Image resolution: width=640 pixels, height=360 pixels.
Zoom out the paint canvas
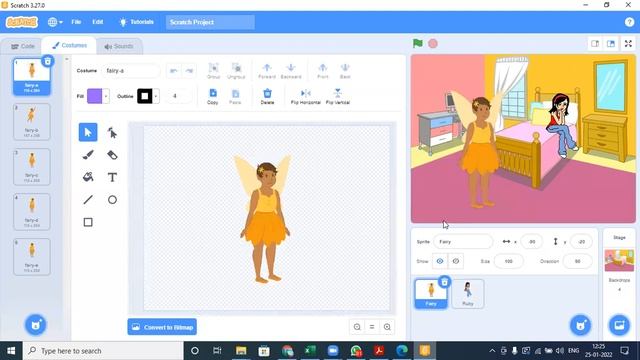coord(357,327)
